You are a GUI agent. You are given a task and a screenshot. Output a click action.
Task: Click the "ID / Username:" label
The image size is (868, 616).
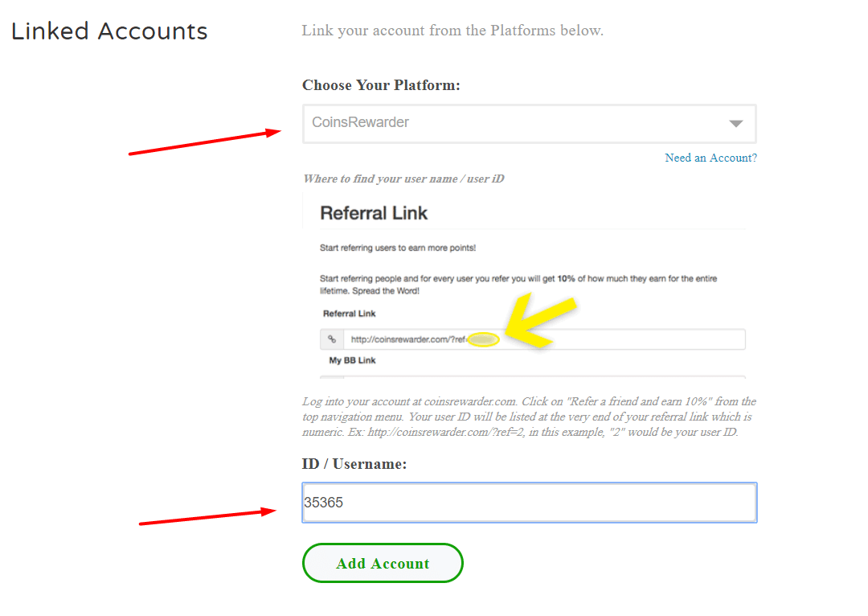click(x=354, y=464)
